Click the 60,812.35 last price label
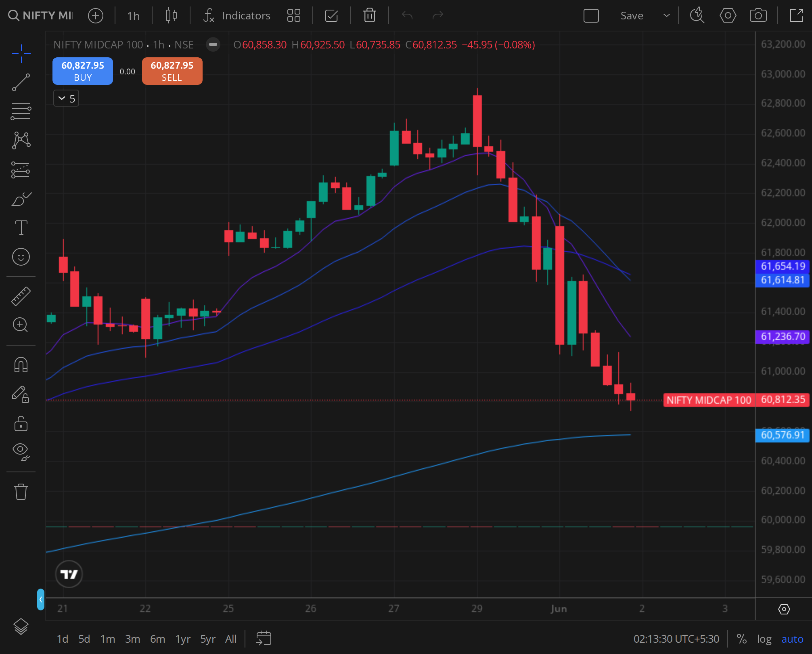The image size is (812, 654). (x=783, y=400)
